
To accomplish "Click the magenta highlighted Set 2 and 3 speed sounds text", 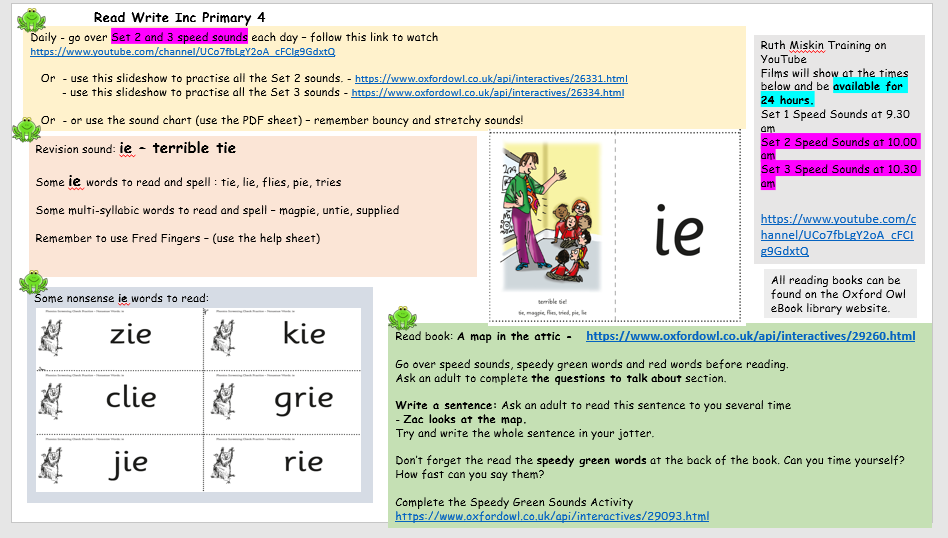I will click(x=179, y=37).
